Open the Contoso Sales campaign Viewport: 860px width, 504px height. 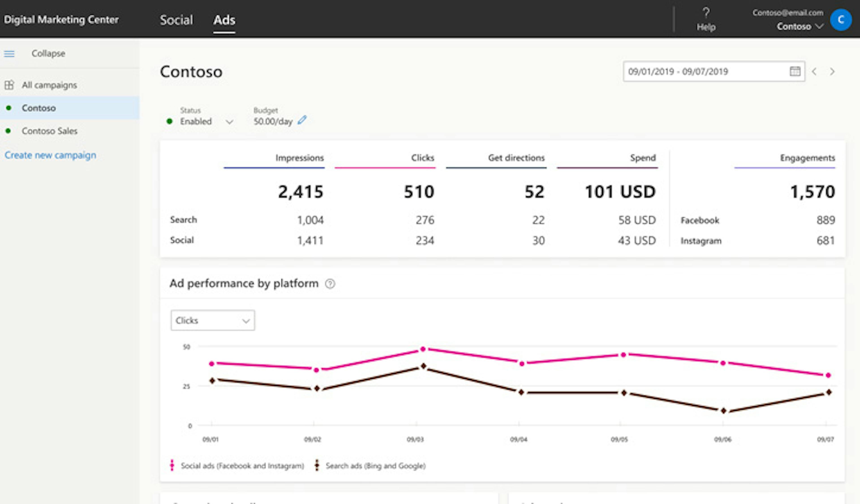coord(49,131)
